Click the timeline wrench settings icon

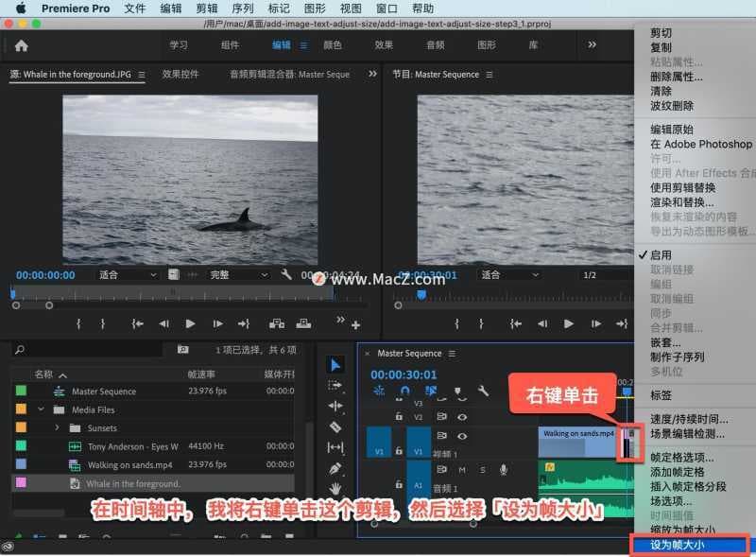pos(483,390)
